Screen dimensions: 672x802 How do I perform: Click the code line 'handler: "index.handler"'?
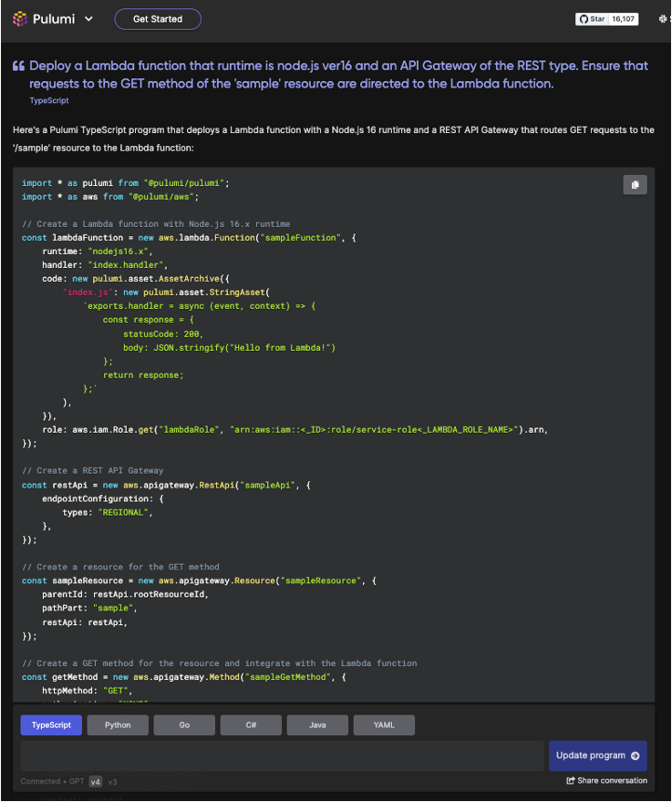[x=105, y=265]
